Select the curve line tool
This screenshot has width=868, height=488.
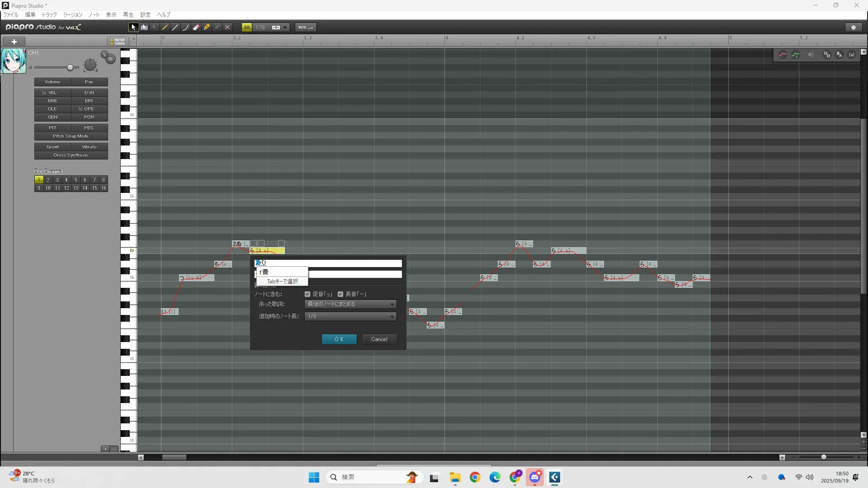pyautogui.click(x=185, y=28)
